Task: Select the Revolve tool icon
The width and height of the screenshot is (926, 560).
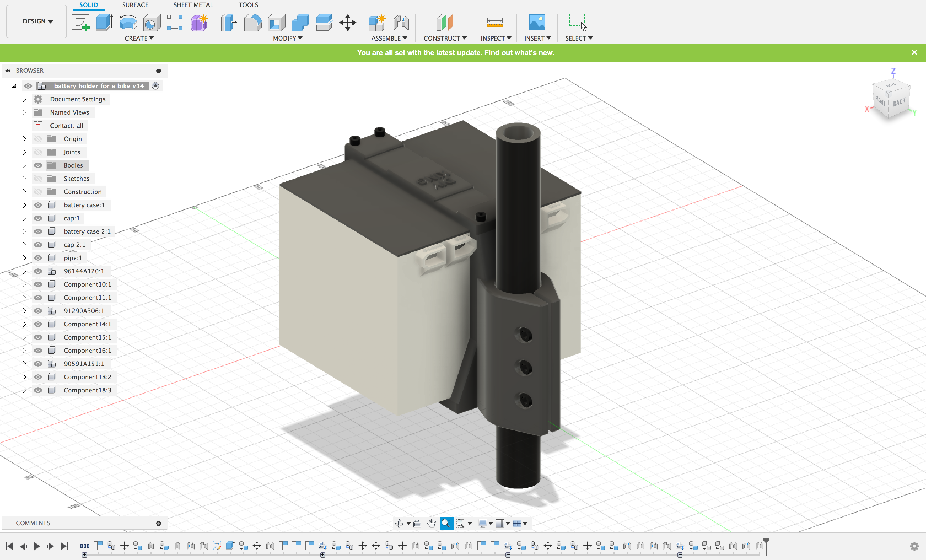Action: click(128, 23)
